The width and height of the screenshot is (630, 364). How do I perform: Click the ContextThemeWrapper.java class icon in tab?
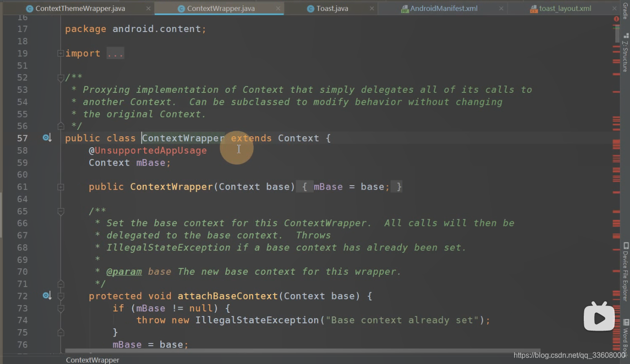click(29, 8)
